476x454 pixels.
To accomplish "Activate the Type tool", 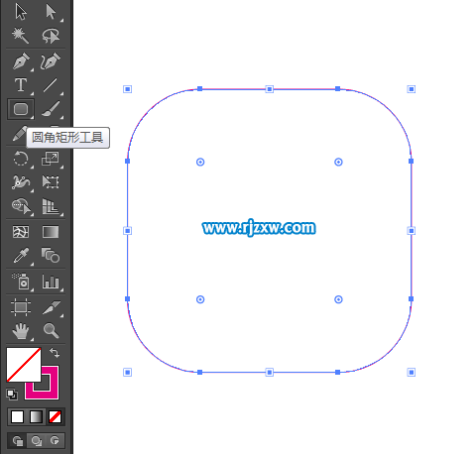I will (21, 85).
